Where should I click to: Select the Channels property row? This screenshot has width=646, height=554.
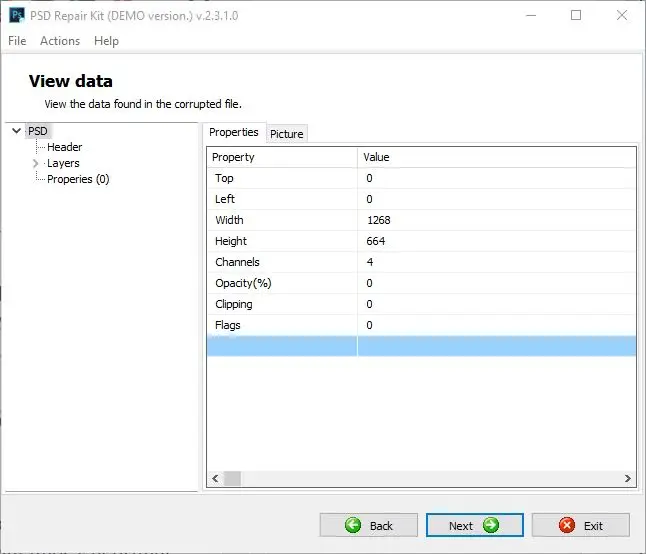click(x=421, y=262)
